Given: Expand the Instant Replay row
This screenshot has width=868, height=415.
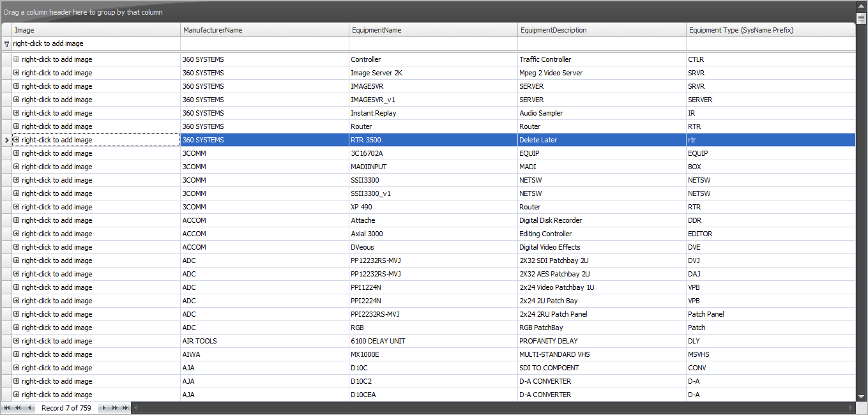Looking at the screenshot, I should (x=17, y=113).
